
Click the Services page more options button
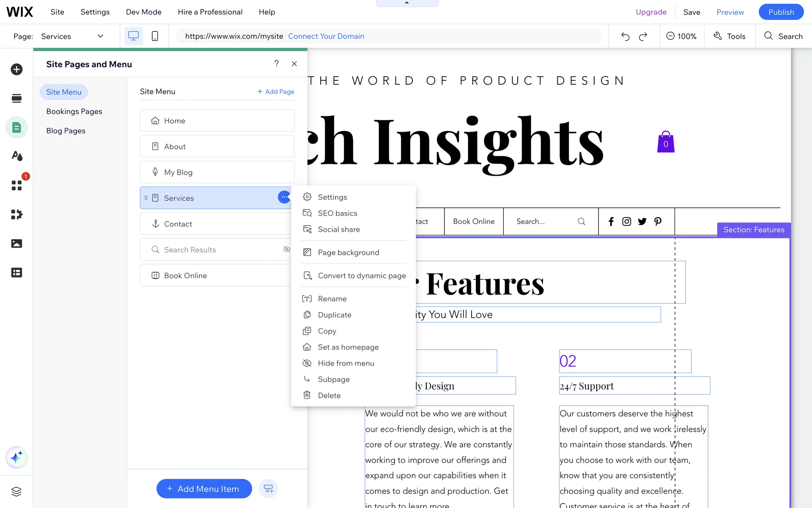(x=284, y=197)
